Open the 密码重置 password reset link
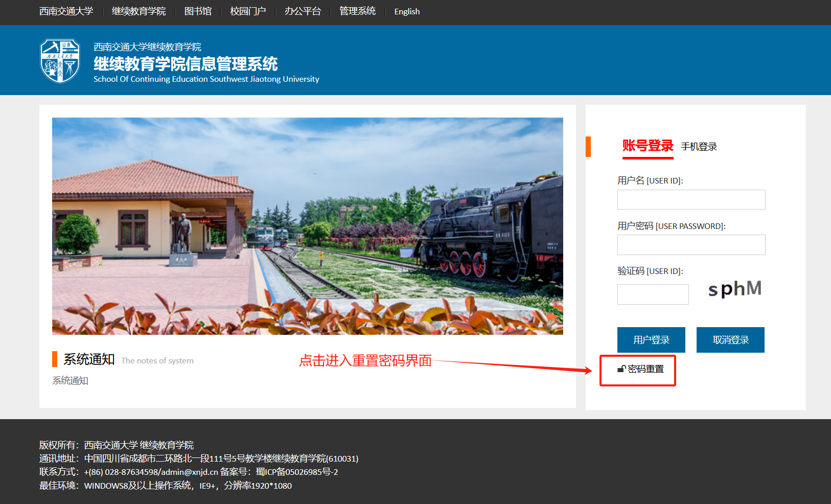The image size is (831, 504). (x=645, y=369)
